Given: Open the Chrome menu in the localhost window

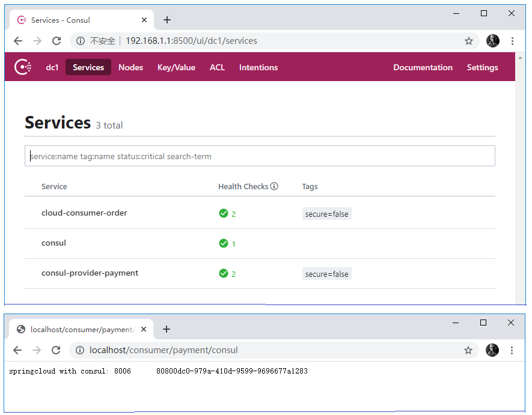Looking at the screenshot, I should tap(512, 350).
